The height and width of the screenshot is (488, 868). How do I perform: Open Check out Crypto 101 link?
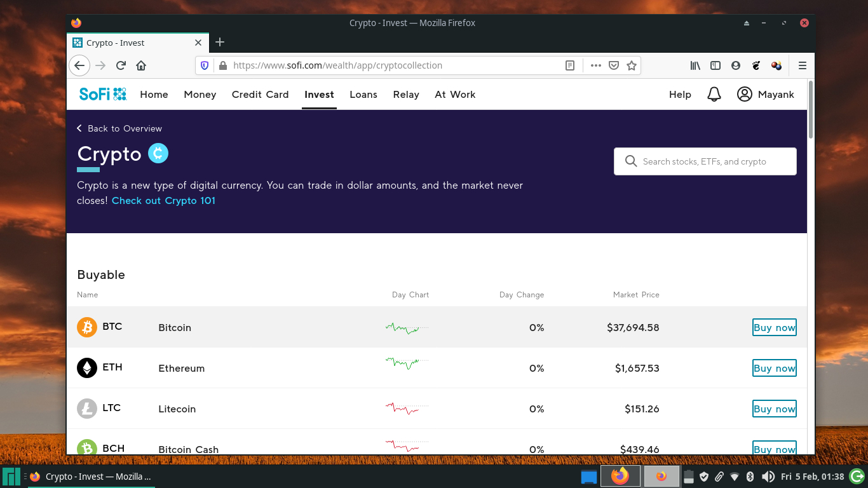click(163, 200)
